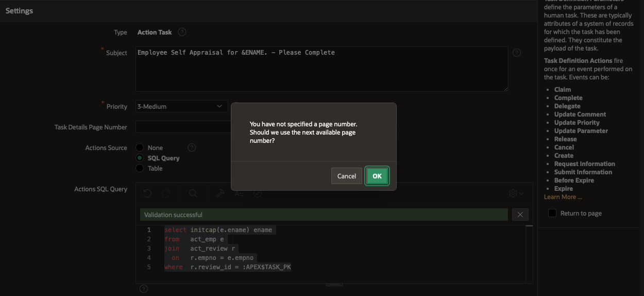Select None as Actions Source

tap(140, 147)
